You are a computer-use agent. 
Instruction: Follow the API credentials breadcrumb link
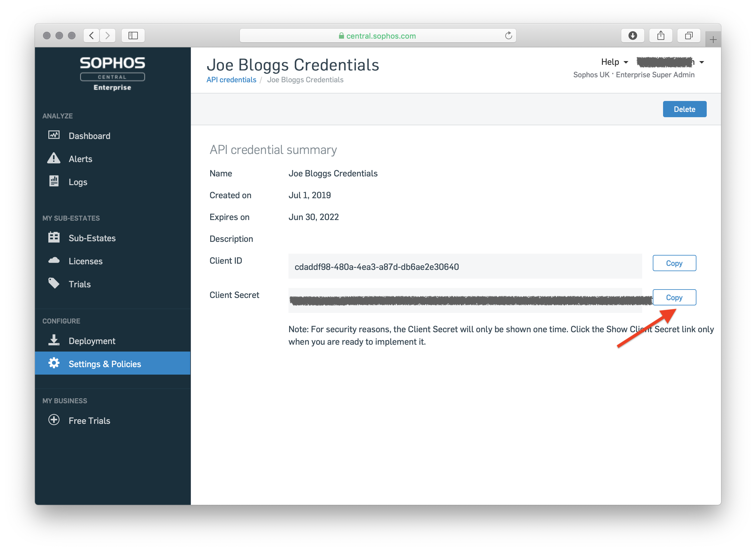231,80
